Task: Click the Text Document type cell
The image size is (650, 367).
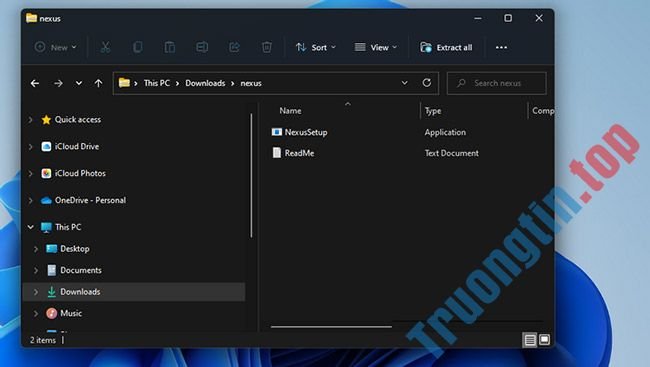Action: (x=451, y=153)
